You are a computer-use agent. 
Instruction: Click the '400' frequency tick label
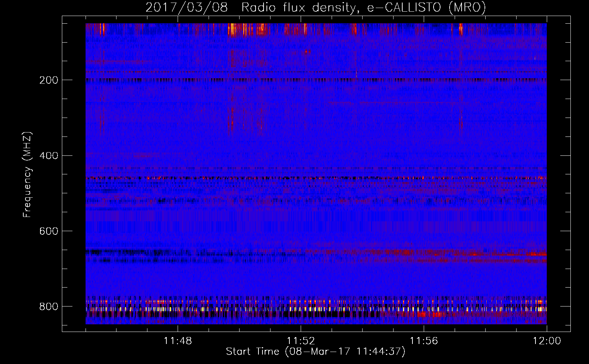point(48,156)
